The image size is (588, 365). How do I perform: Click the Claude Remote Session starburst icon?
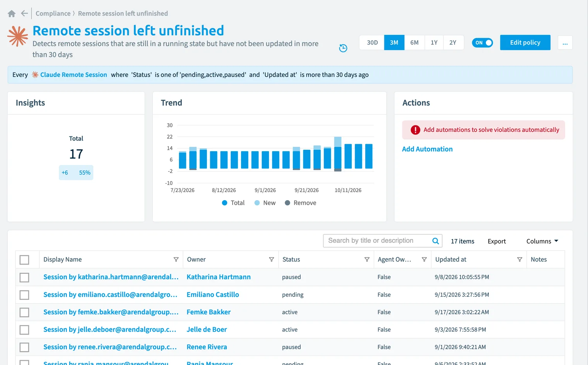click(35, 75)
